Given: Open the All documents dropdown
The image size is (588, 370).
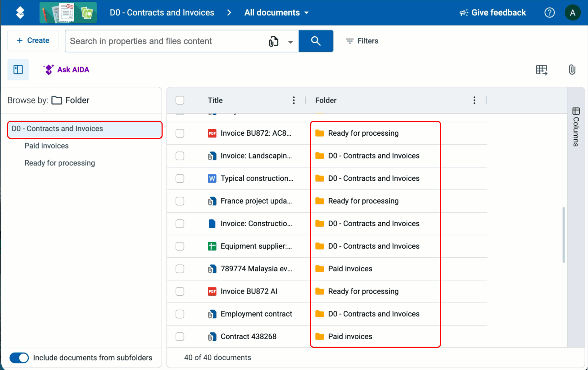Looking at the screenshot, I should 277,13.
